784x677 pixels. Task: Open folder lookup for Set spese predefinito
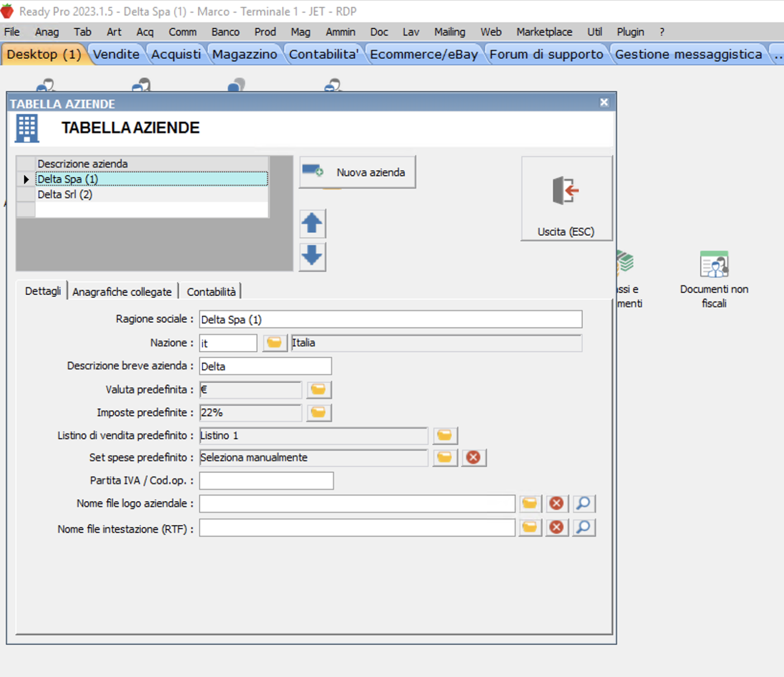click(x=445, y=457)
